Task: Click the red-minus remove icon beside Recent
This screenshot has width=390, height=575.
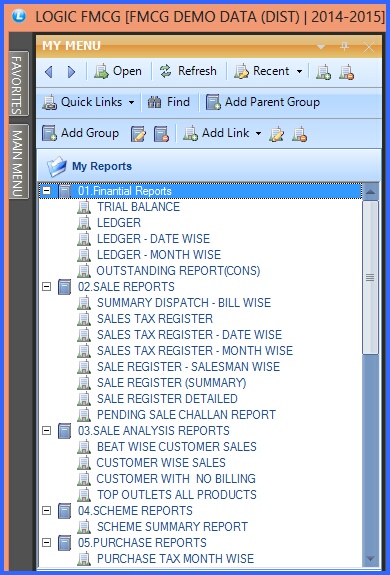Action: click(x=346, y=72)
